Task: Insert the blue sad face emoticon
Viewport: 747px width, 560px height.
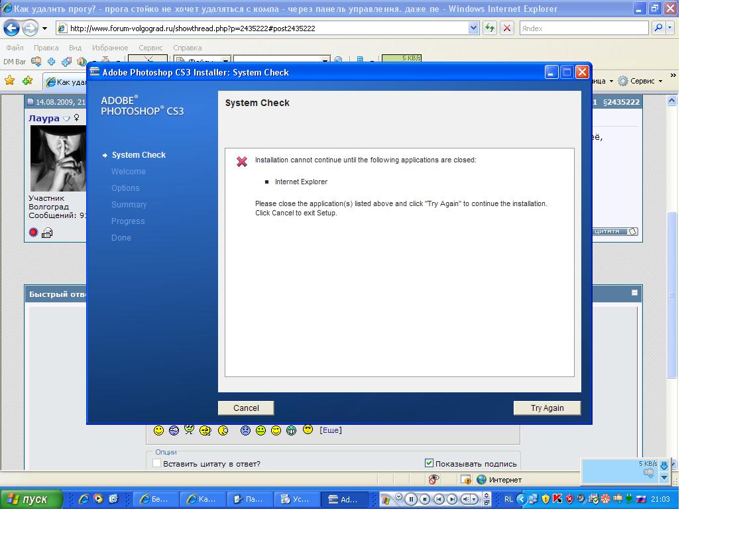Action: click(x=245, y=431)
